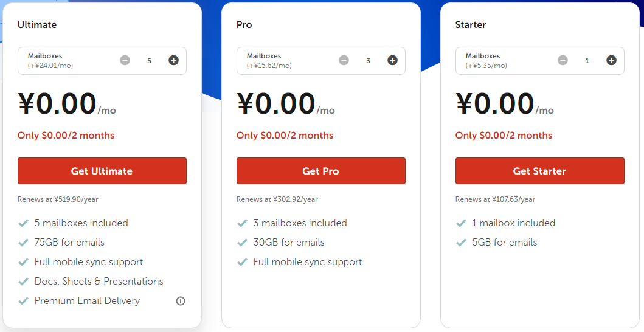The width and height of the screenshot is (644, 332).
Task: Click plus icon in Starter mailboxes
Action: pyautogui.click(x=612, y=60)
